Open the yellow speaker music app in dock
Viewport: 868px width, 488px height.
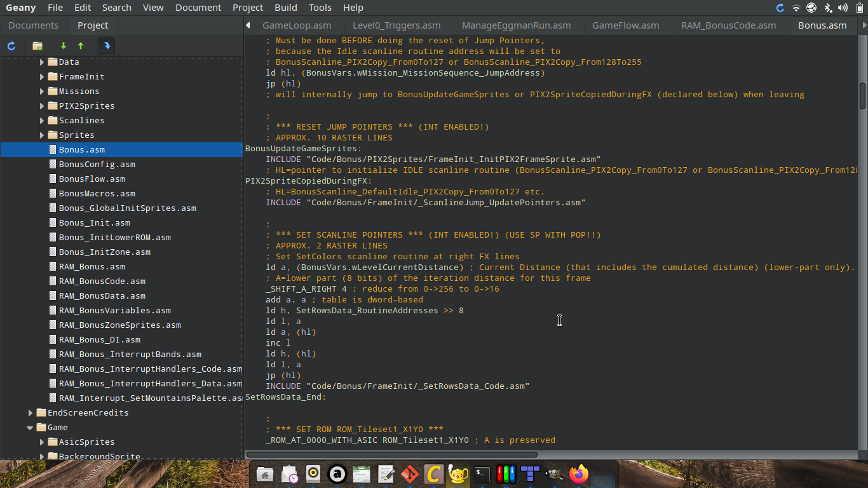(x=313, y=474)
